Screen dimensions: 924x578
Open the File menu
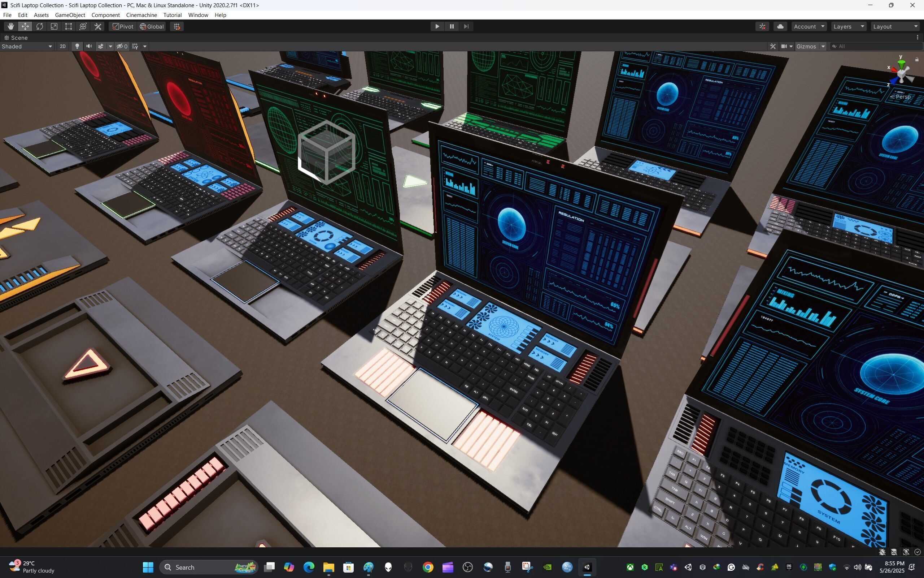tap(7, 15)
